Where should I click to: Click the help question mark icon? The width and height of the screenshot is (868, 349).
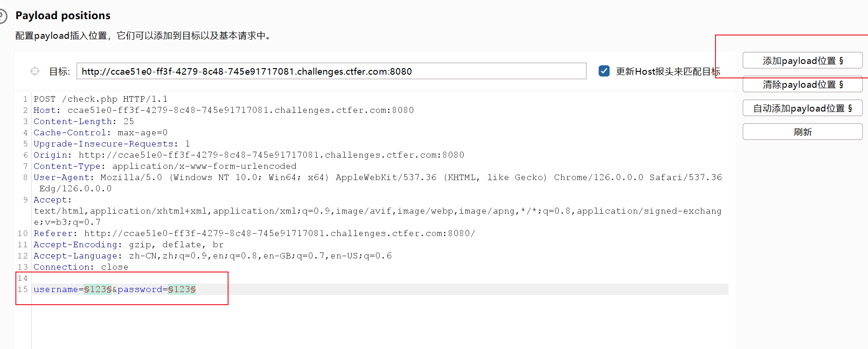coord(2,16)
